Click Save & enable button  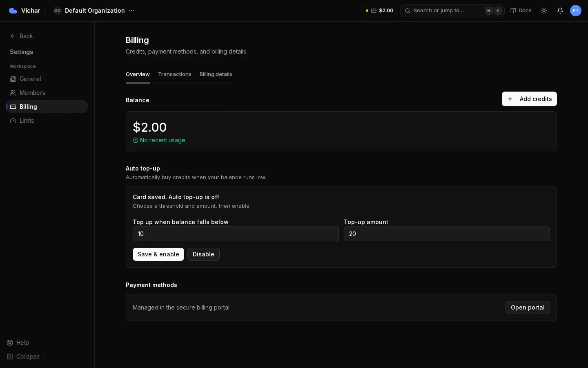pos(158,254)
